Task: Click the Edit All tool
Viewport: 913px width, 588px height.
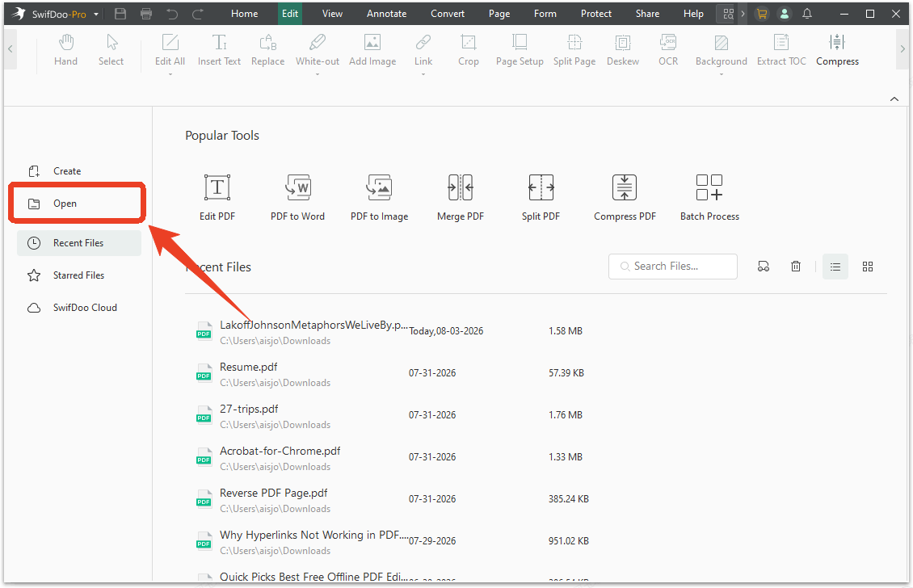Action: (170, 50)
